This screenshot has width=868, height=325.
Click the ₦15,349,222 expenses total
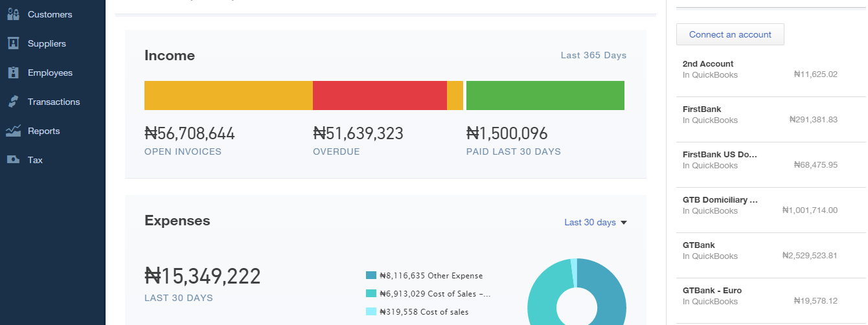click(x=202, y=276)
